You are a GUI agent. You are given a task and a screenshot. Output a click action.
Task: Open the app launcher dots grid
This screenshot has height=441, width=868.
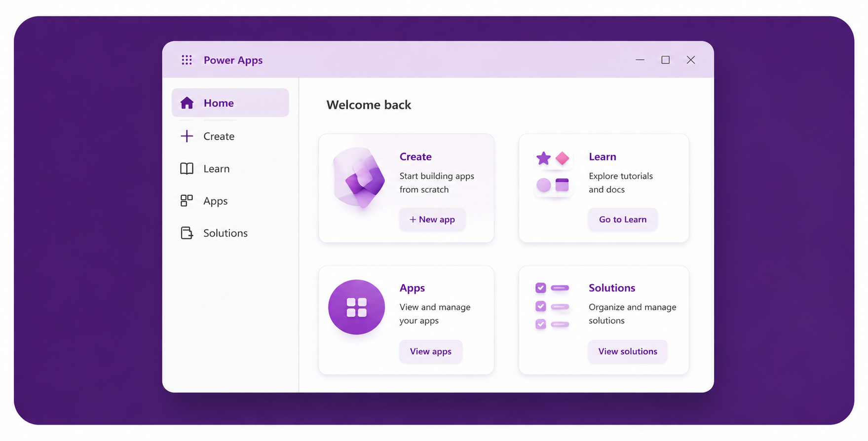[x=187, y=60]
